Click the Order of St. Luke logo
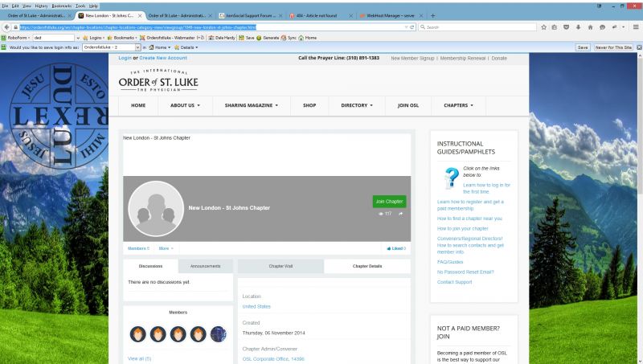The height and width of the screenshot is (364, 643). click(x=158, y=80)
